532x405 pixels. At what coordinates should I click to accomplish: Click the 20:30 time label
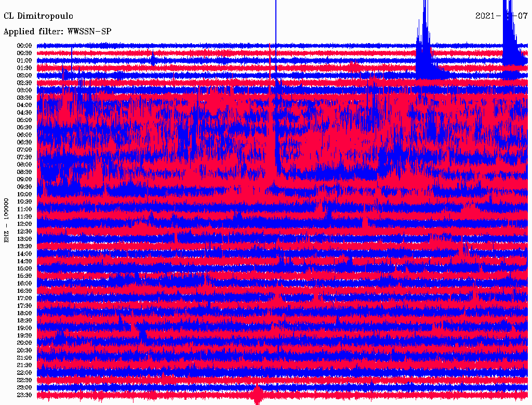point(24,350)
